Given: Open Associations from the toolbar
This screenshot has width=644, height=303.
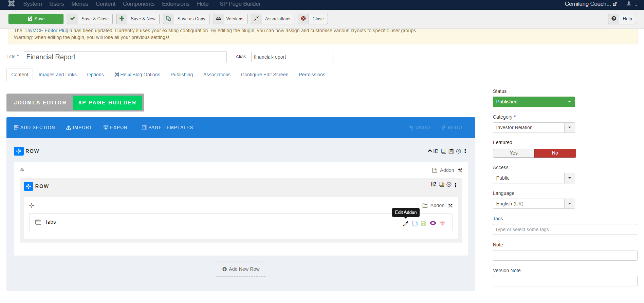Looking at the screenshot, I should click(x=272, y=19).
